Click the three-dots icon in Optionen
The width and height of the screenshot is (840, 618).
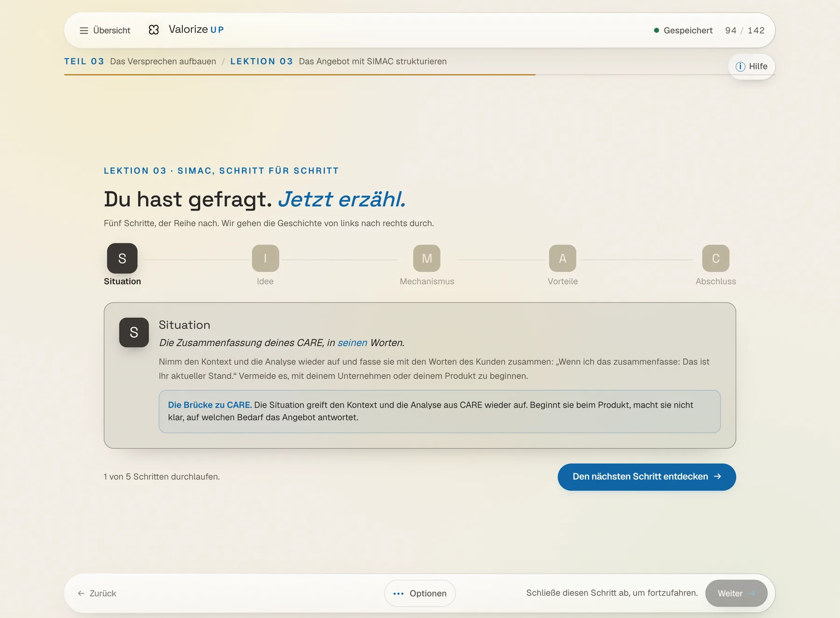tap(399, 594)
